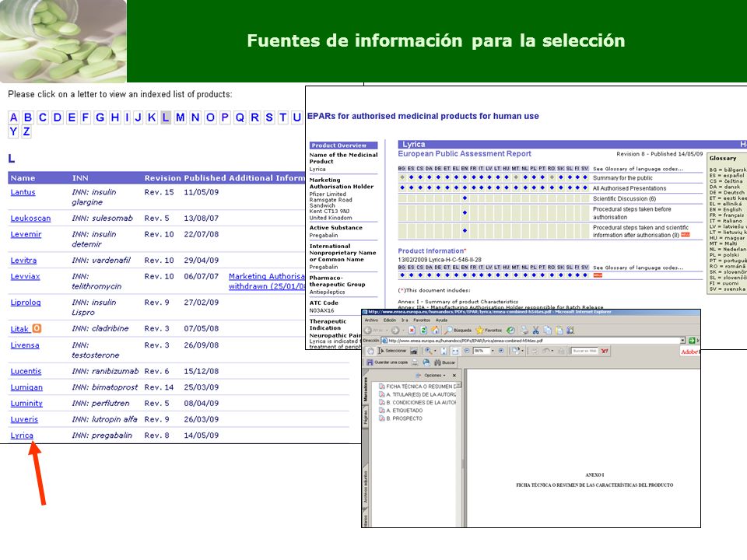The height and width of the screenshot is (560, 747).
Task: Click the History icon in browser toolbar
Action: coord(510,330)
